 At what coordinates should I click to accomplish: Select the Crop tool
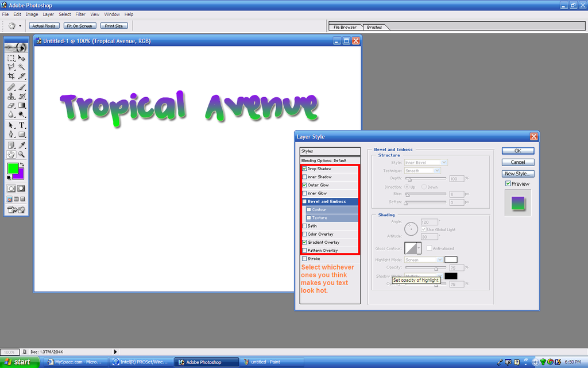pyautogui.click(x=11, y=76)
